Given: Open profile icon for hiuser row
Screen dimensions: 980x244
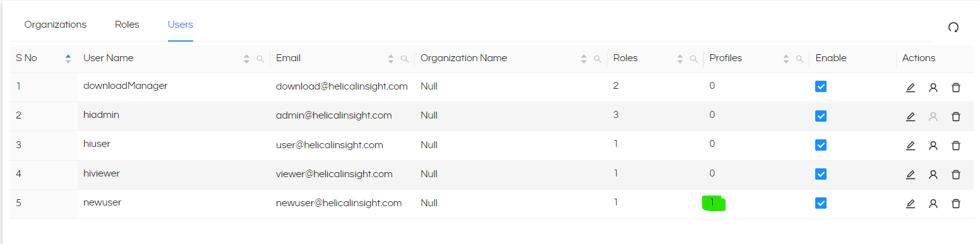Looking at the screenshot, I should 933,146.
